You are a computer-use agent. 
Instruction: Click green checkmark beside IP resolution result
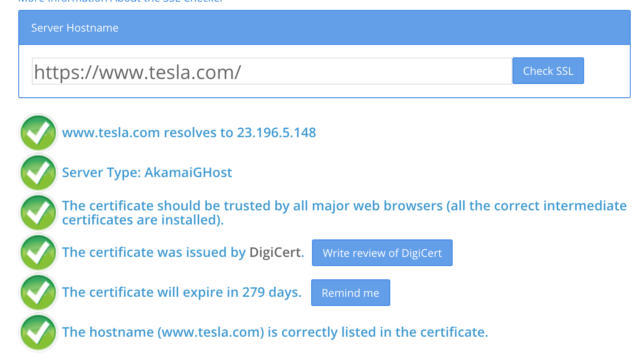(38, 133)
